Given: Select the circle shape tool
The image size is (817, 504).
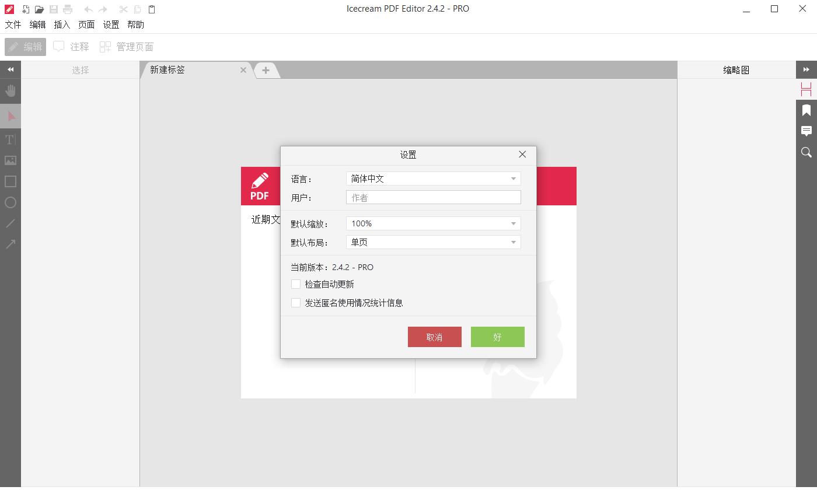Looking at the screenshot, I should tap(11, 202).
